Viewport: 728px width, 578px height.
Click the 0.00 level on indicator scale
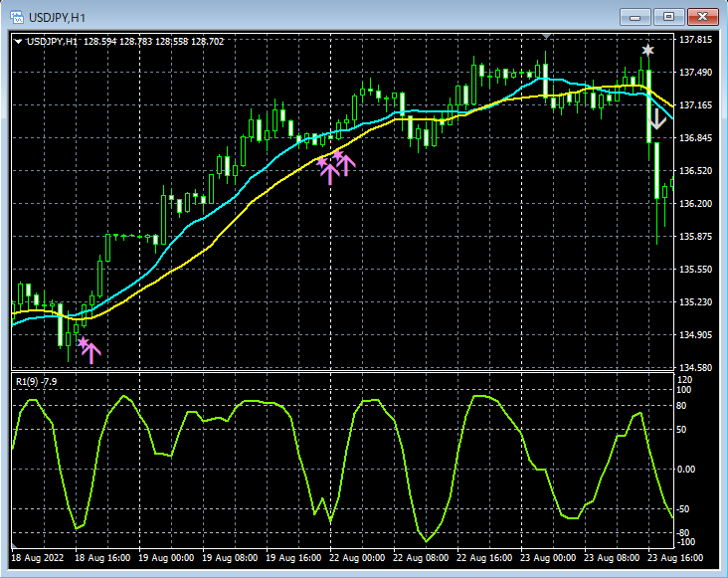[686, 470]
